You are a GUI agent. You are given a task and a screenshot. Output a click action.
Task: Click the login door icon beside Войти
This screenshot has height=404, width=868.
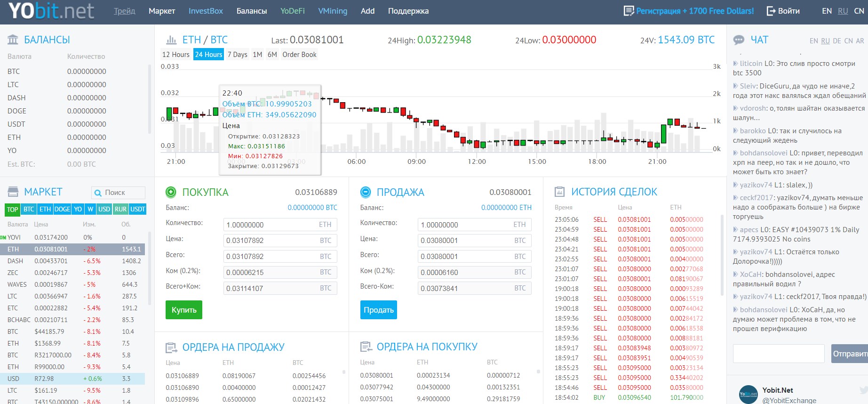coord(771,11)
